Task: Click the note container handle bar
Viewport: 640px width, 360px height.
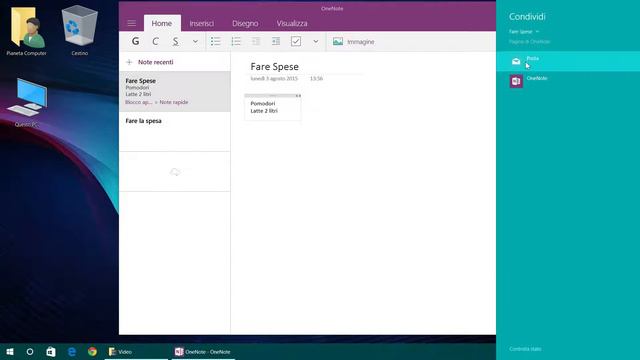Action: (x=273, y=96)
